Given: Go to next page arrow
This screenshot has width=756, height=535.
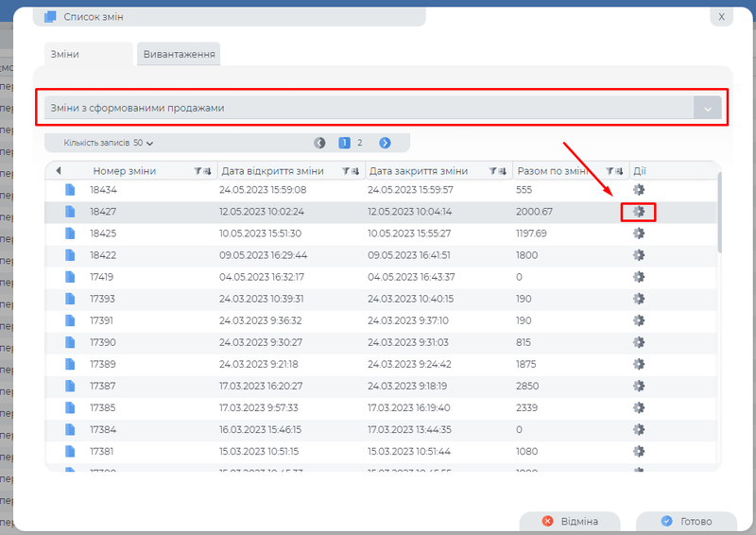Looking at the screenshot, I should click(385, 143).
